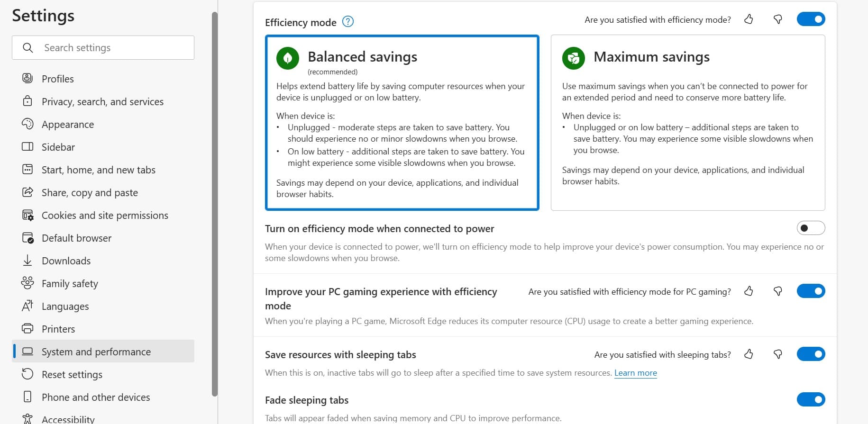
Task: Thumbs down for sleeping tabs feedback
Action: [x=777, y=354]
